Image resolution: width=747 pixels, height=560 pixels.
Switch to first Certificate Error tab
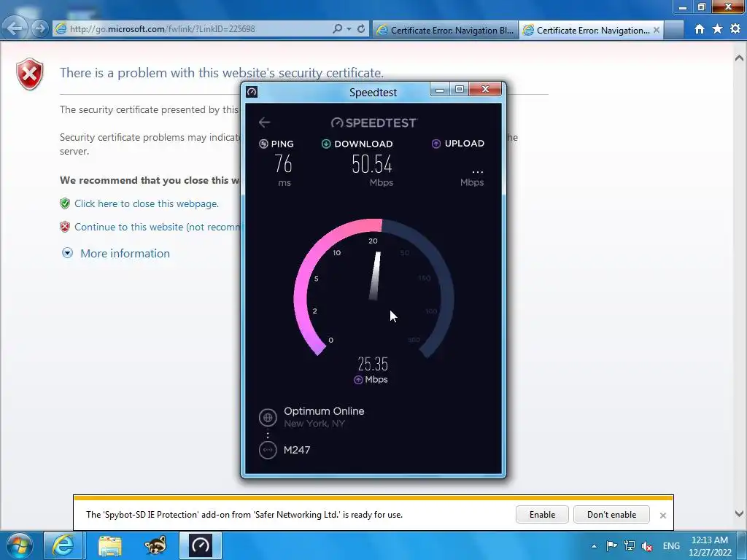445,30
